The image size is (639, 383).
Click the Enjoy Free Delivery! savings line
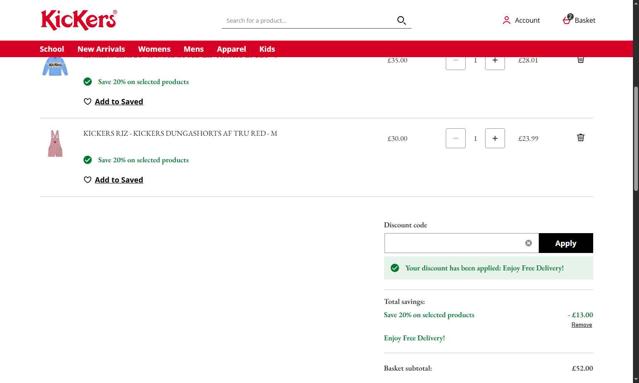click(414, 338)
